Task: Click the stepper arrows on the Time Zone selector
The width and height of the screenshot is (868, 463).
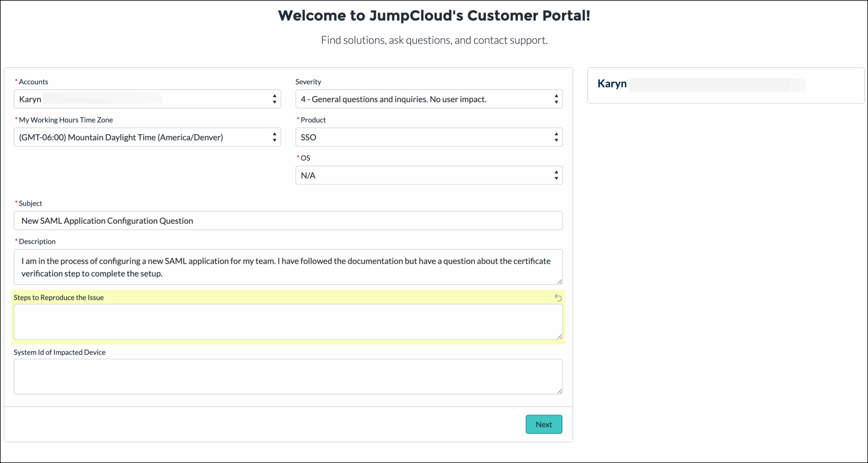Action: 274,137
